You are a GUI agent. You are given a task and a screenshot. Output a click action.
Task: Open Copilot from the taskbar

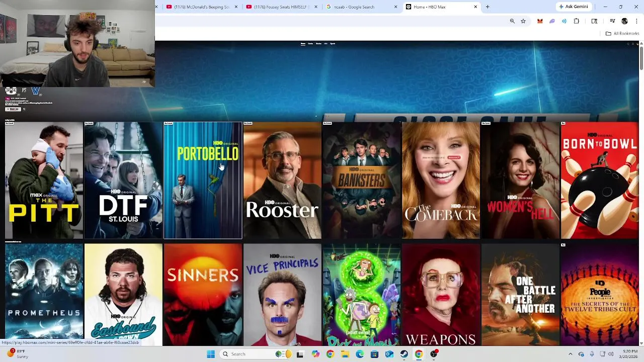315,354
